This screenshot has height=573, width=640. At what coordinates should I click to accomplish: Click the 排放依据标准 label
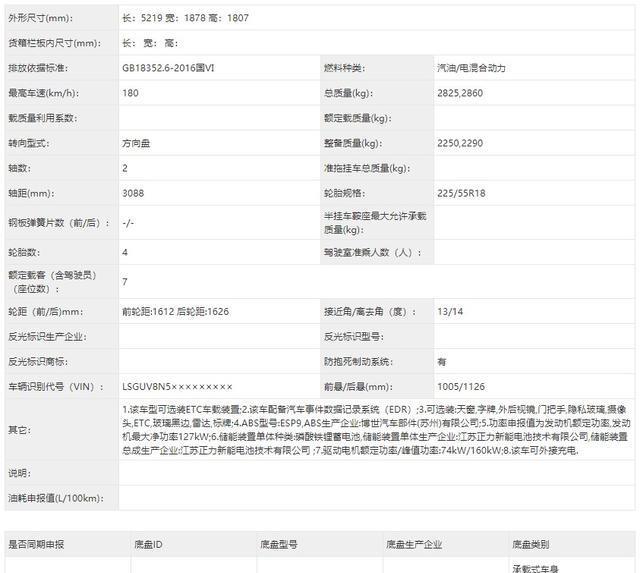[x=38, y=68]
